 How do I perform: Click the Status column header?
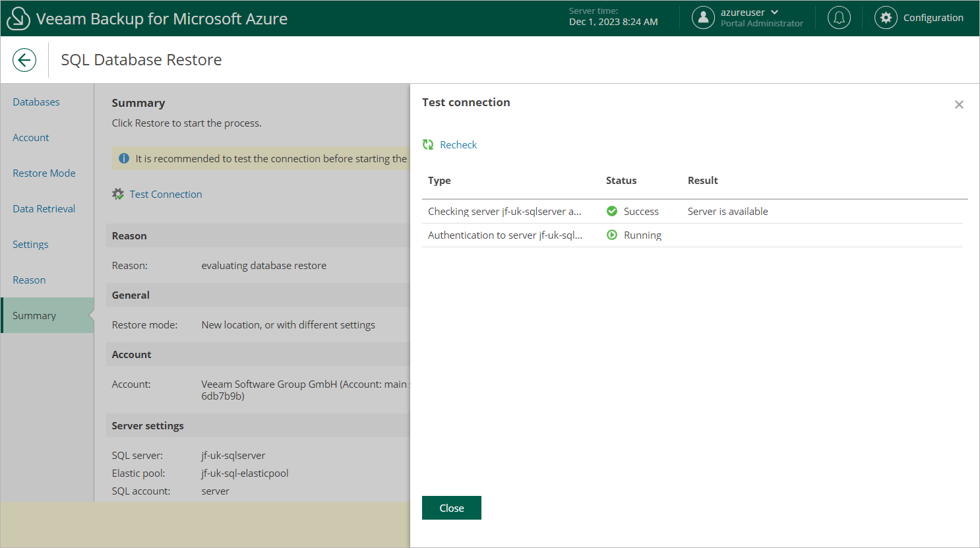(x=621, y=181)
